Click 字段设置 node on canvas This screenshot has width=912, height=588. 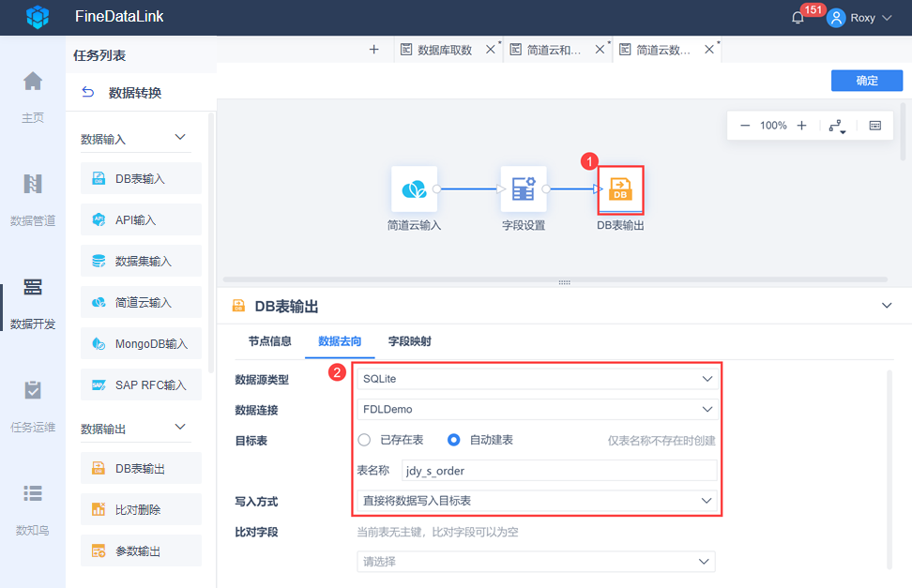click(x=524, y=189)
